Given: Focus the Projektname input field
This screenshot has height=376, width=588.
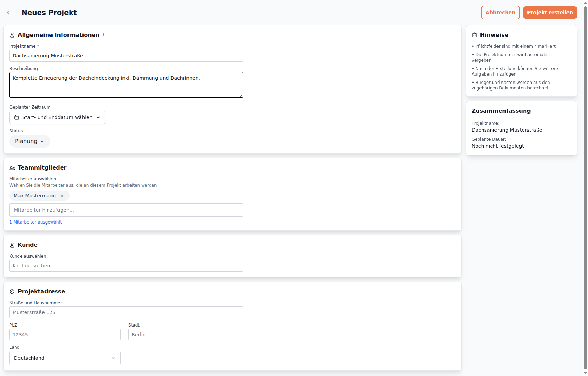Looking at the screenshot, I should 126,56.
